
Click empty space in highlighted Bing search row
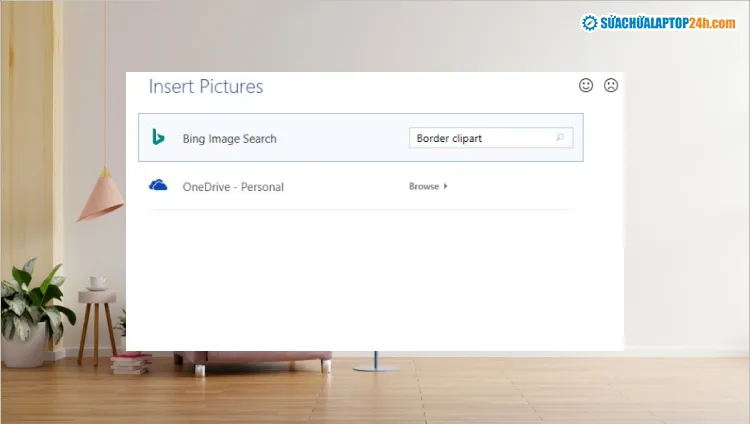(340, 138)
